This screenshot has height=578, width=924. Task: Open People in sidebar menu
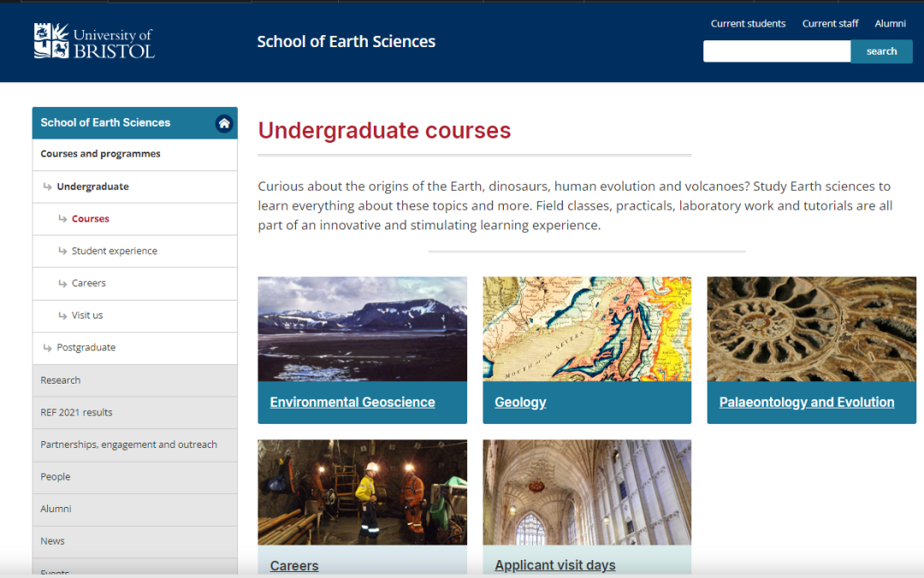135,477
